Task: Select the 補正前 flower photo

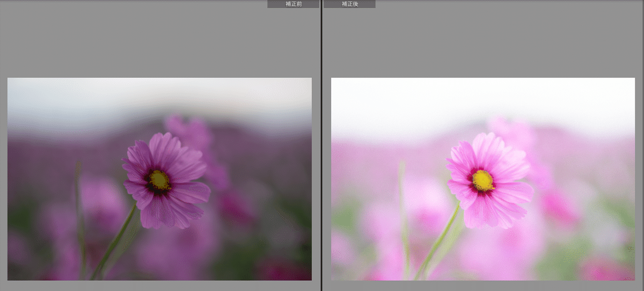Action: [159, 179]
